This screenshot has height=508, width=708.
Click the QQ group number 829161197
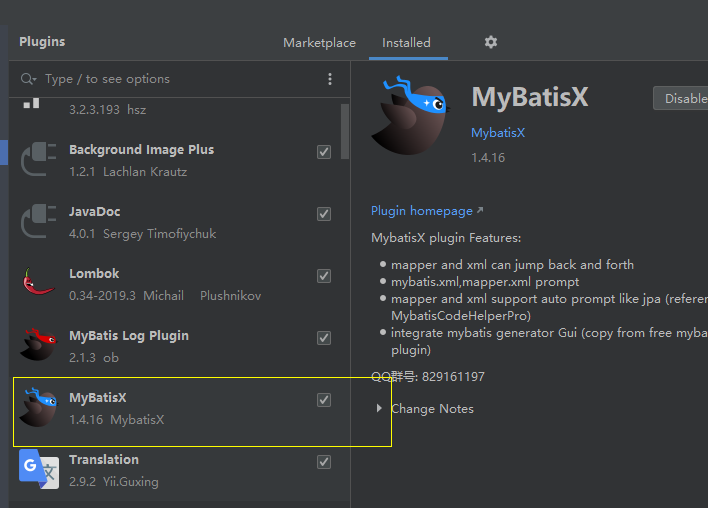453,377
